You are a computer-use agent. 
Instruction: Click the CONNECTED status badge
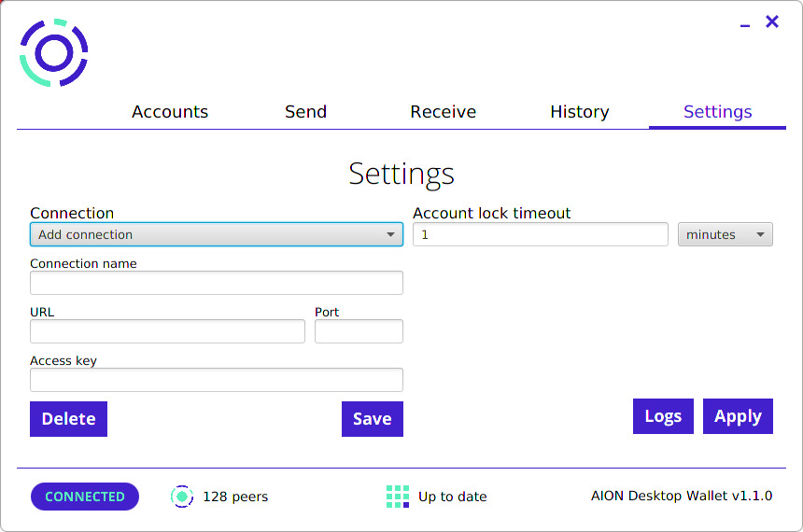(x=85, y=497)
